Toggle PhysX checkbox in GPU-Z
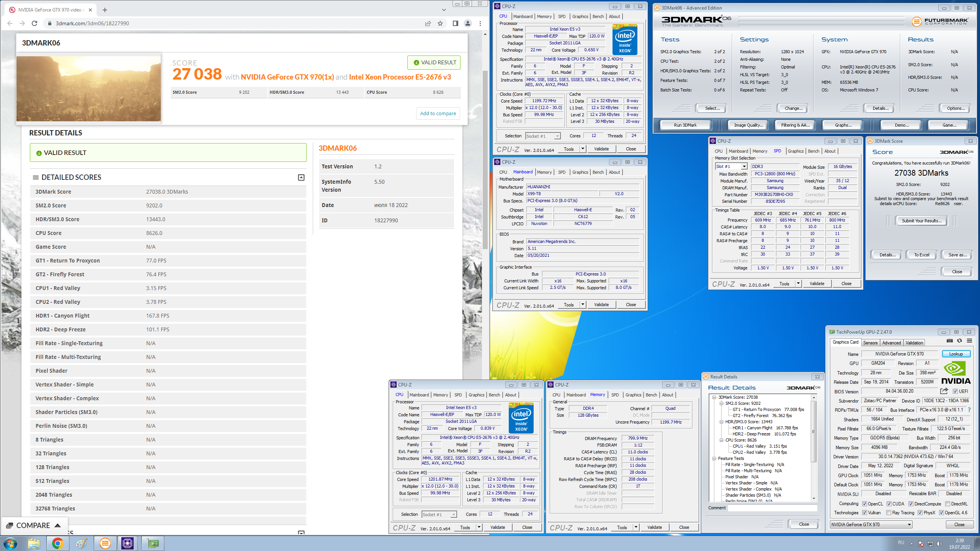Screen dimensions: 980x551 (x=920, y=513)
